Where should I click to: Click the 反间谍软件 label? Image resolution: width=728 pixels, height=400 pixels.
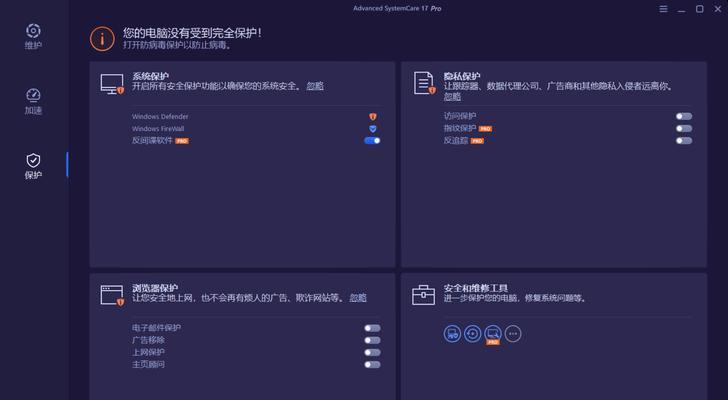tap(152, 141)
